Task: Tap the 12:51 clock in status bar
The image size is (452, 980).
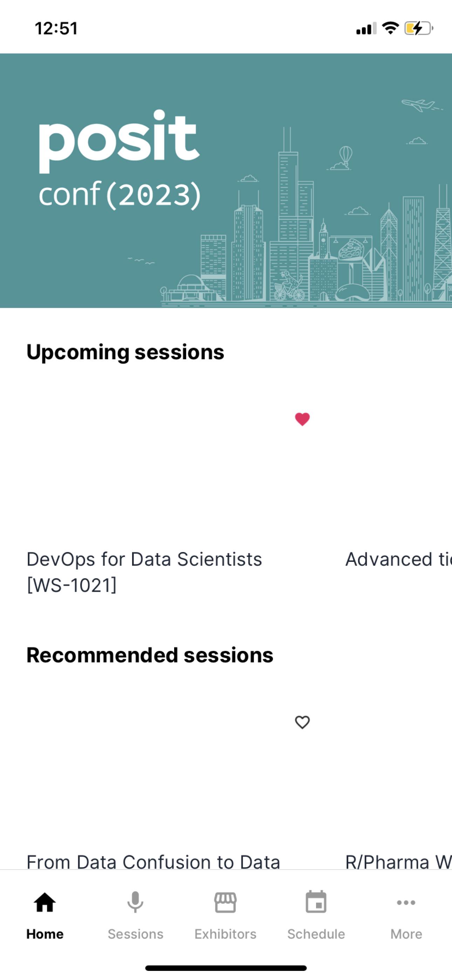Action: pos(56,28)
